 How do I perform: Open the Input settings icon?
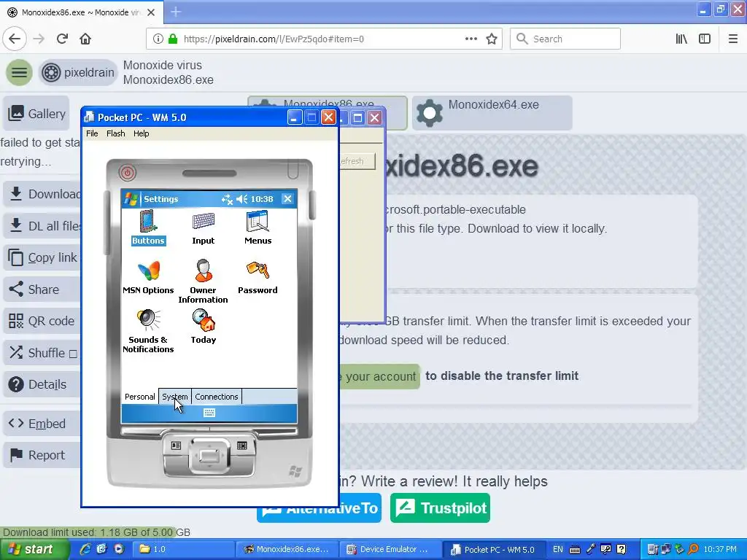(x=204, y=227)
